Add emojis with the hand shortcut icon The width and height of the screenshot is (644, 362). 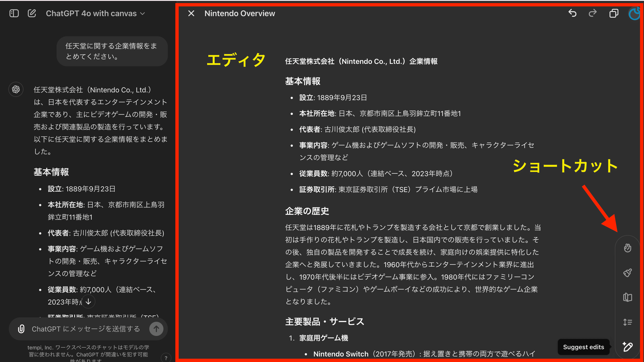tap(627, 248)
